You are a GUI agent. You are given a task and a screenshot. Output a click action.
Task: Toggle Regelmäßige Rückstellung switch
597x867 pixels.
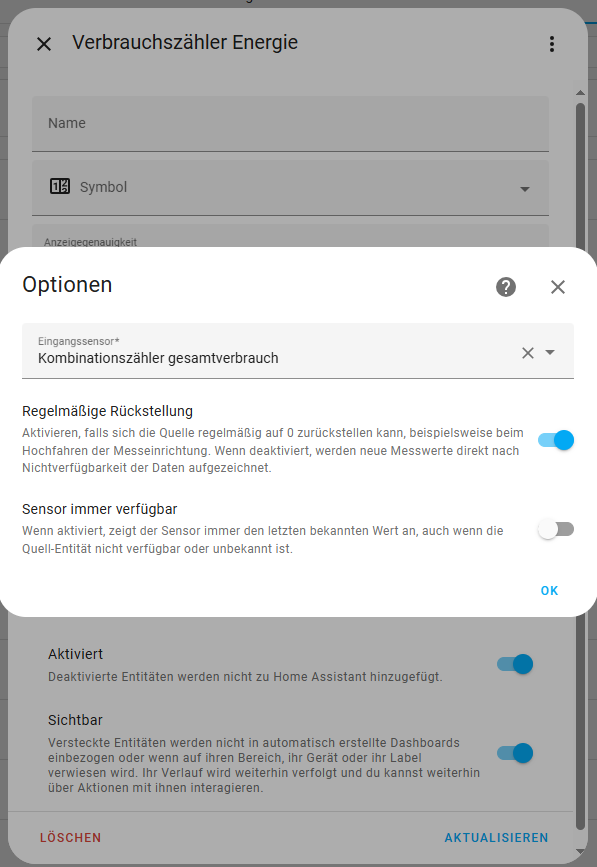(x=556, y=440)
